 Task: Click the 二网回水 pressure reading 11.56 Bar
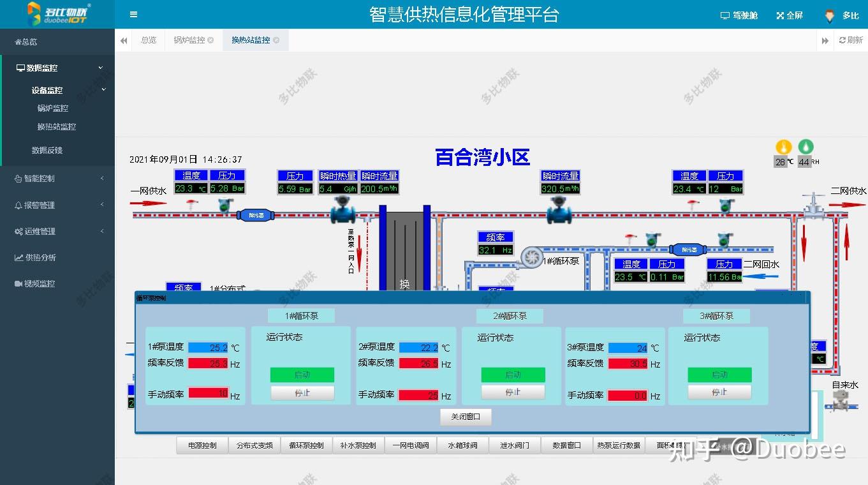tap(725, 277)
